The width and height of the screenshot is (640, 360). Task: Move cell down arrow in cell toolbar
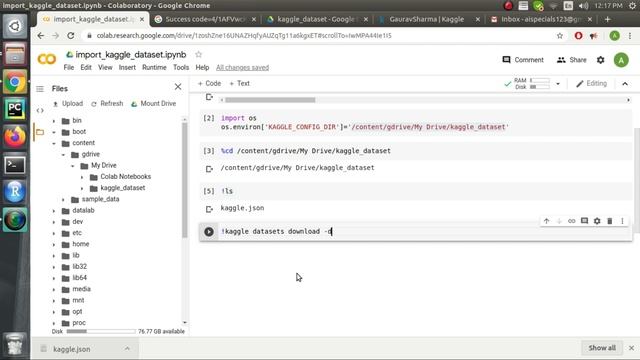click(559, 221)
